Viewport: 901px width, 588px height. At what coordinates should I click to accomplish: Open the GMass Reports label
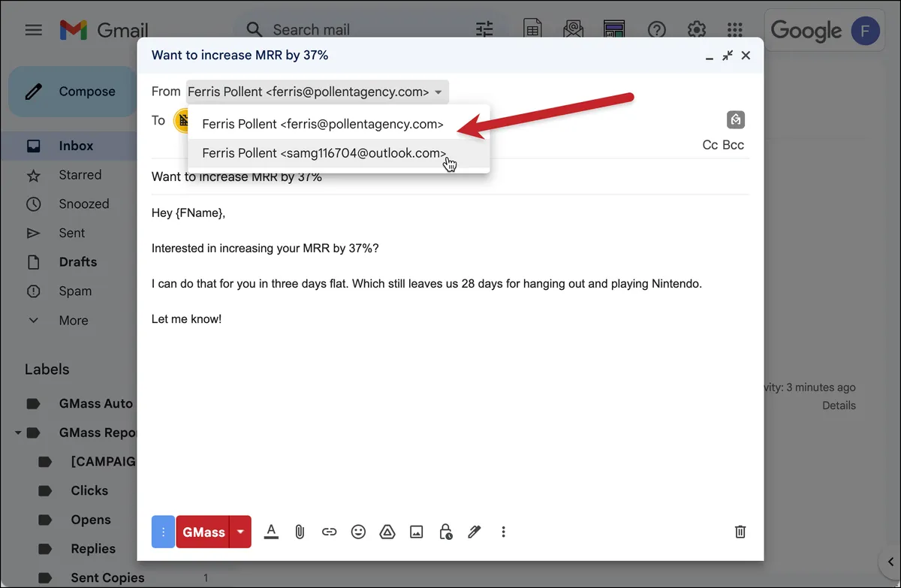coord(97,433)
